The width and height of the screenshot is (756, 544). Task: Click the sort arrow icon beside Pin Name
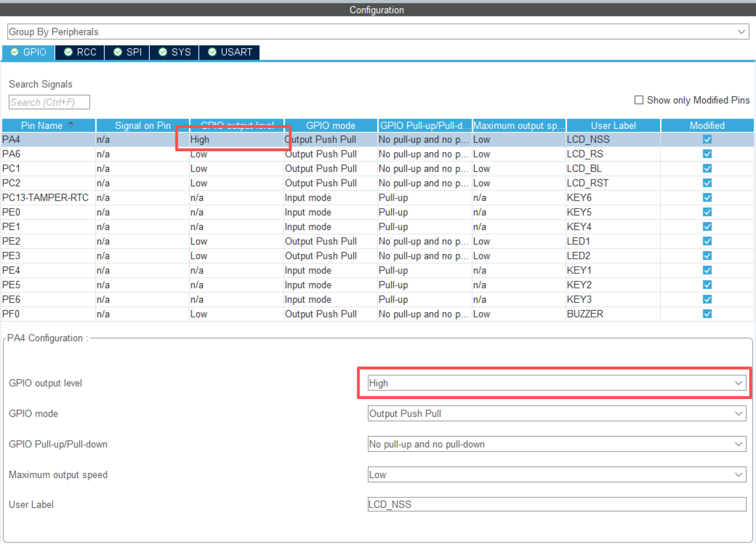[71, 124]
